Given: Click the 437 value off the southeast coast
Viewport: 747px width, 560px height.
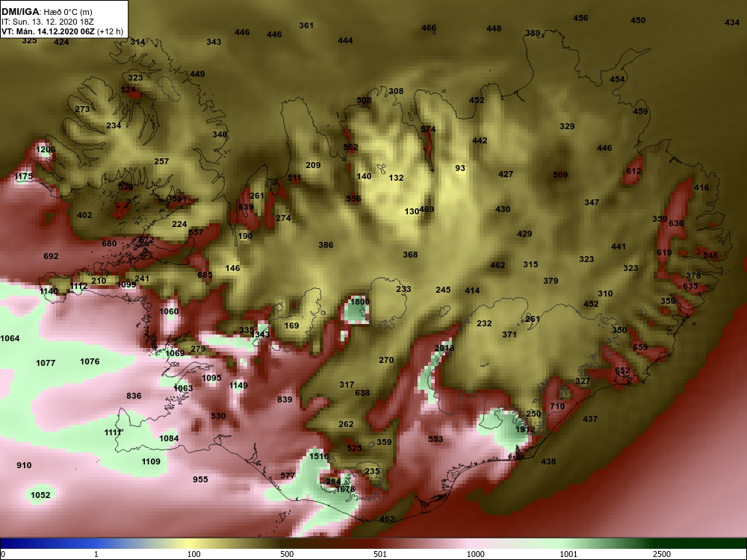Looking at the screenshot, I should 590,419.
